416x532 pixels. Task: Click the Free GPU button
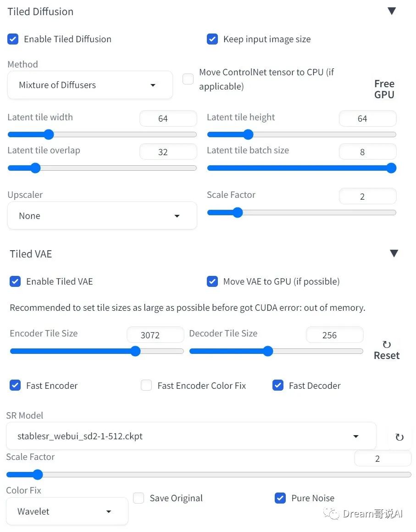[384, 89]
